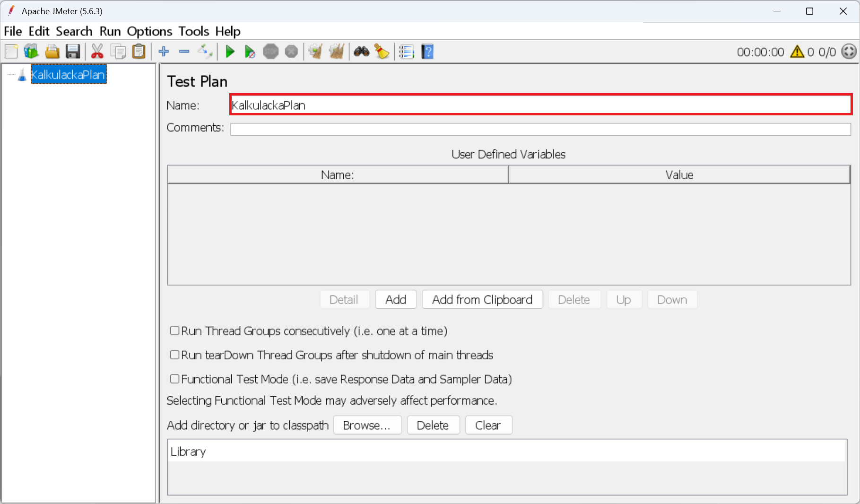Shut down the test with grey X icon
Viewport: 860px width, 504px height.
click(291, 52)
